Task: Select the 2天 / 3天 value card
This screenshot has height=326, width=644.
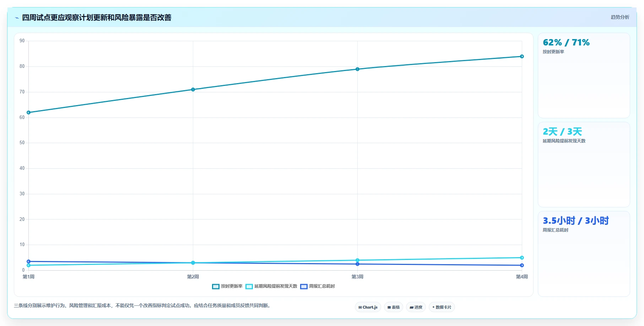Action: point(584,164)
